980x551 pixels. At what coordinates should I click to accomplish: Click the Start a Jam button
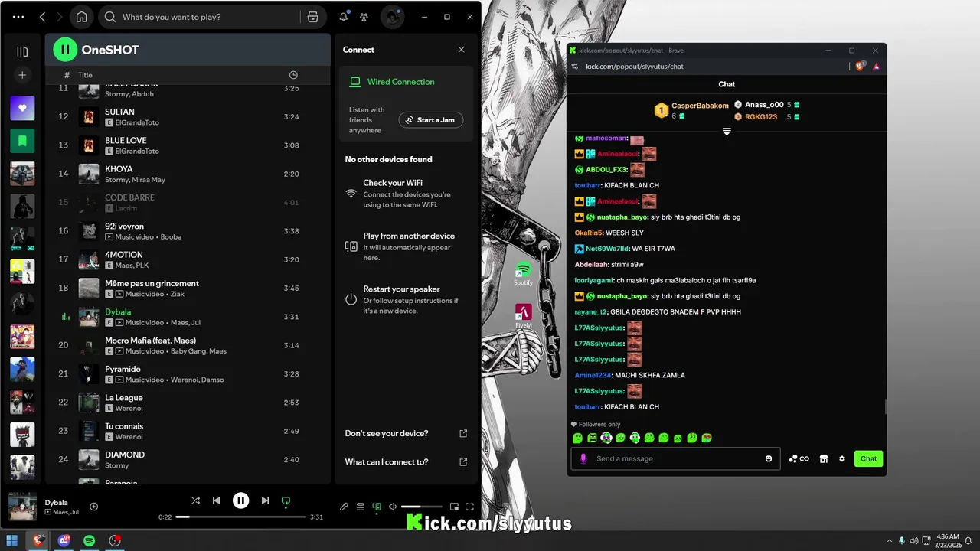click(x=431, y=120)
